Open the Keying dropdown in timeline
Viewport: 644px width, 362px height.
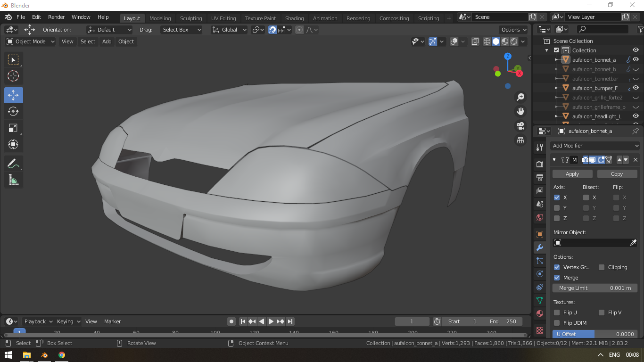coord(68,321)
